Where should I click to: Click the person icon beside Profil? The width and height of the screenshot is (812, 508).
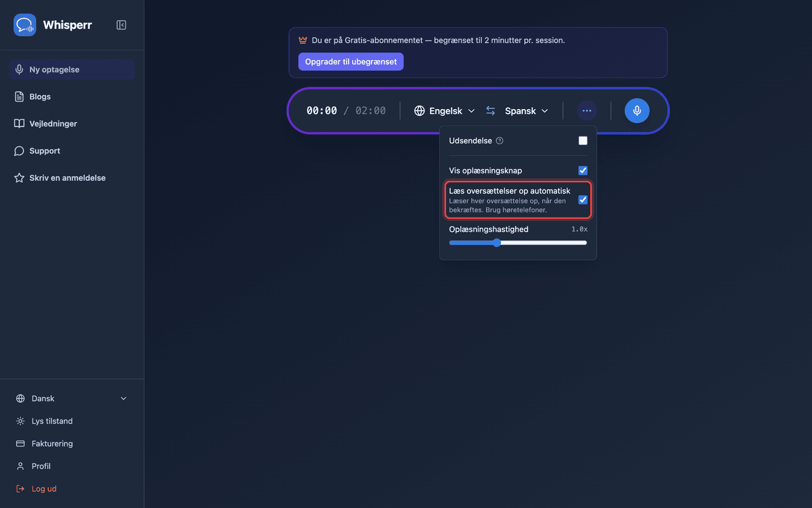coord(20,466)
